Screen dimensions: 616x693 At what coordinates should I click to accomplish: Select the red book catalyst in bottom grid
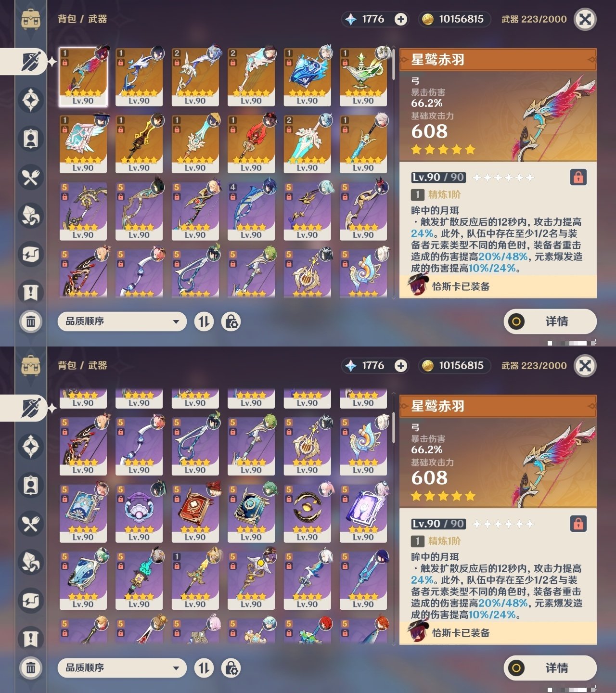(195, 513)
